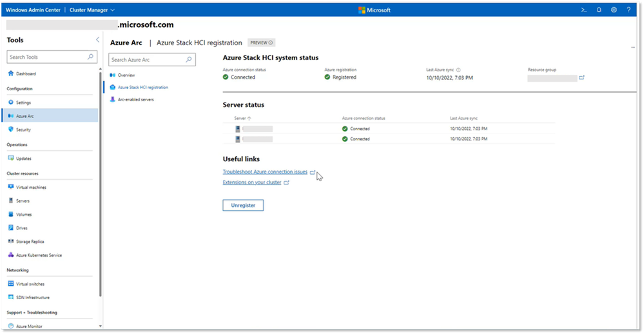This screenshot has width=644, height=334.
Task: Click the Updates icon
Action: tap(11, 158)
